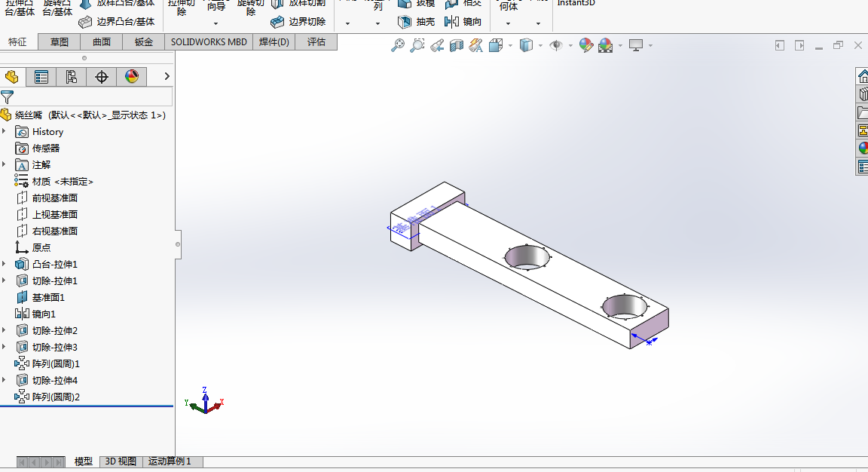The image size is (868, 472).
Task: Click the 镜向 mirror tool in ribbon
Action: click(463, 22)
